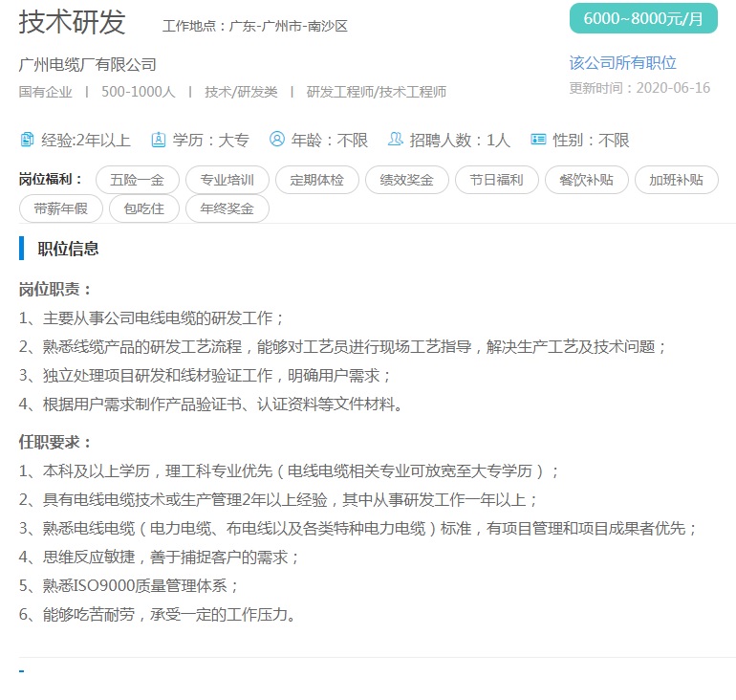Click requirement 能够吃苦耐劳，承受一定的工作压力

[x=158, y=614]
